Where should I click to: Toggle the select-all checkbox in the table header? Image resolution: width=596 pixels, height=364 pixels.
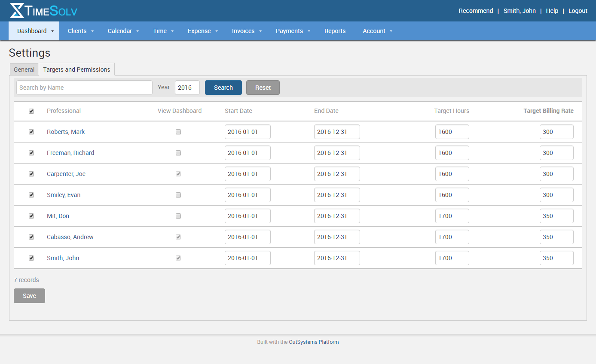(31, 111)
